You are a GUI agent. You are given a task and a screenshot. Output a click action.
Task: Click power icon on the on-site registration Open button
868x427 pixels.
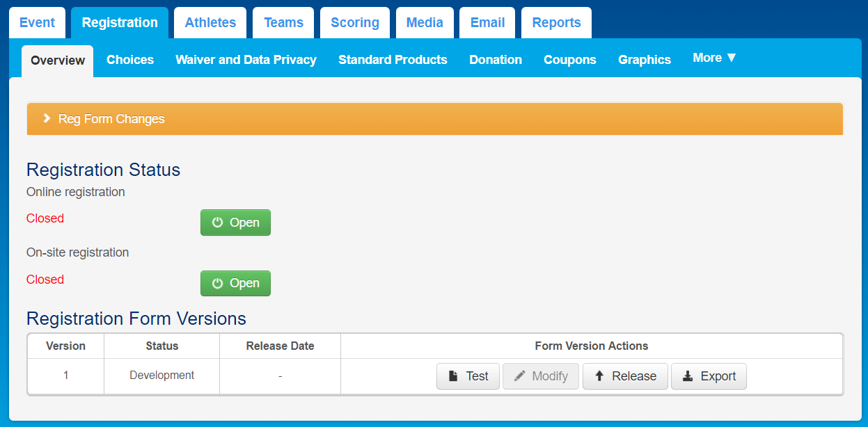click(x=218, y=283)
